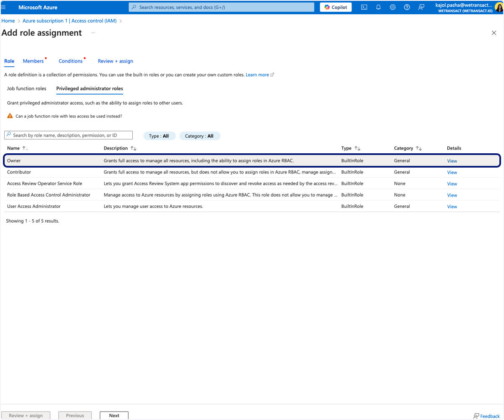Sort by Description column arrows
The width and height of the screenshot is (504, 420).
(x=133, y=148)
